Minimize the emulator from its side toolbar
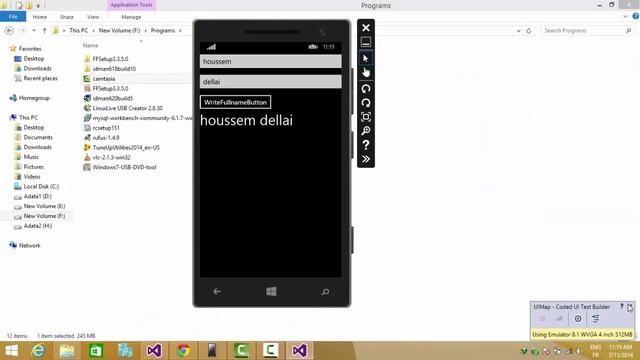This screenshot has width=640, height=360. click(x=366, y=42)
